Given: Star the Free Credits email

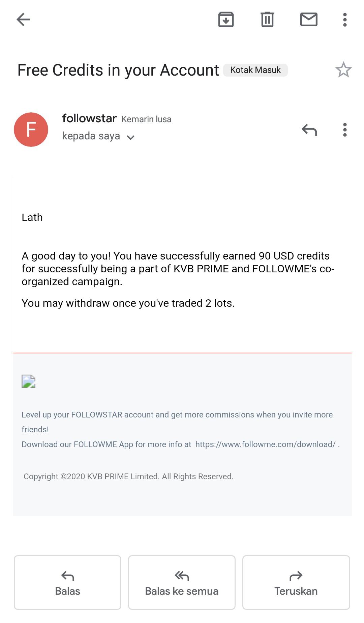Looking at the screenshot, I should coord(343,70).
